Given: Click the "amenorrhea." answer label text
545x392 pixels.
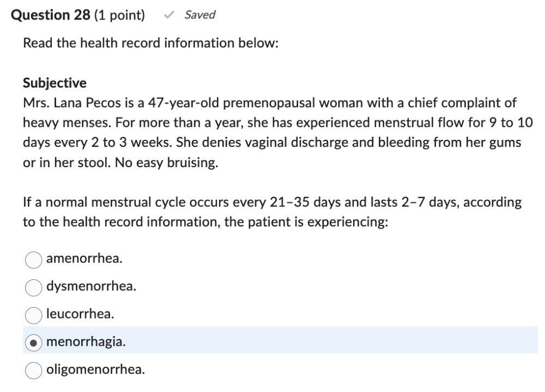Looking at the screenshot, I should click(84, 259).
